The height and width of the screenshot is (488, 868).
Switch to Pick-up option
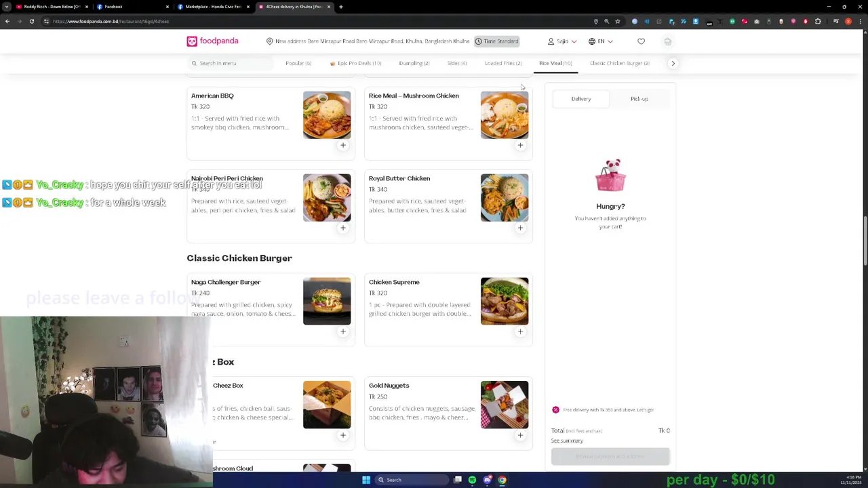pyautogui.click(x=639, y=99)
